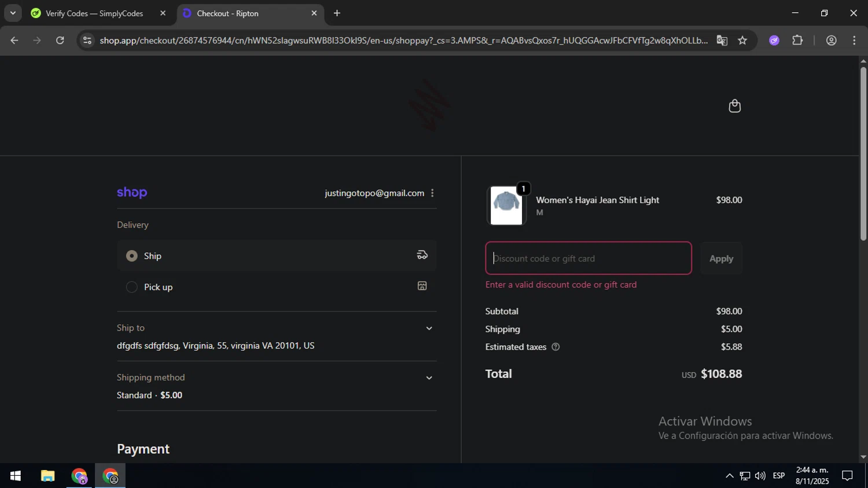Open the account options three-dot menu

432,193
